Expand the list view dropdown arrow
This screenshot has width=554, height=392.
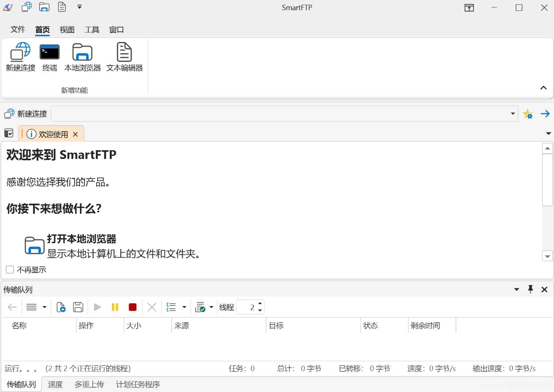[x=44, y=307]
